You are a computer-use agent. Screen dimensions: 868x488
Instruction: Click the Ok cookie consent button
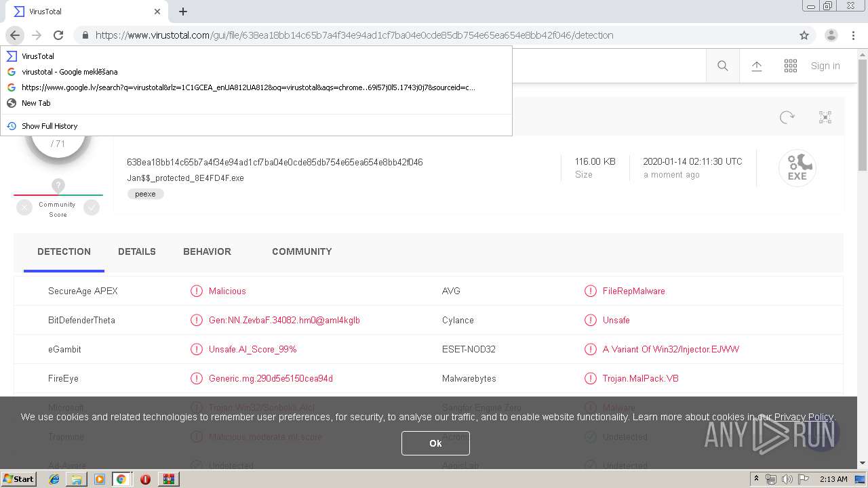pos(435,443)
